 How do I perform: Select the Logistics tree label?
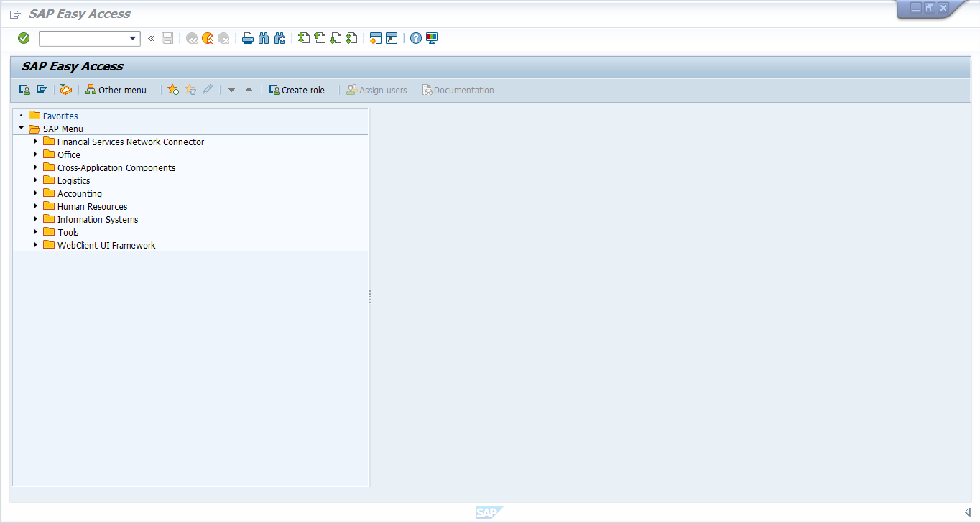[x=74, y=180]
